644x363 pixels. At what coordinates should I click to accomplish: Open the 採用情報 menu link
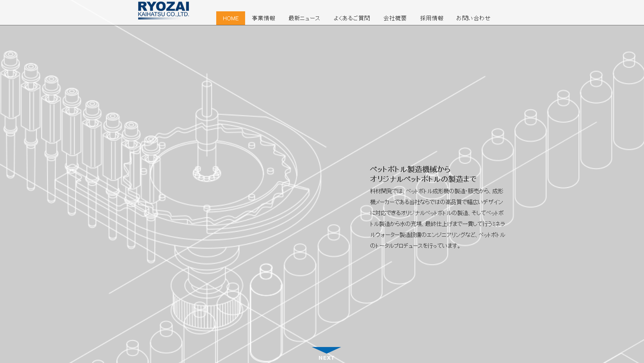coord(431,18)
